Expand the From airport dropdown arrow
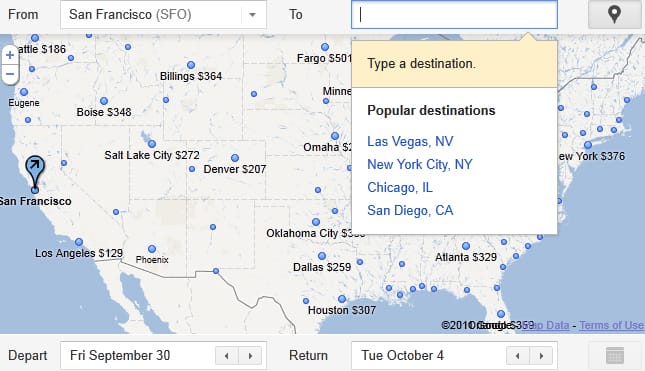This screenshot has width=645, height=371. point(253,15)
